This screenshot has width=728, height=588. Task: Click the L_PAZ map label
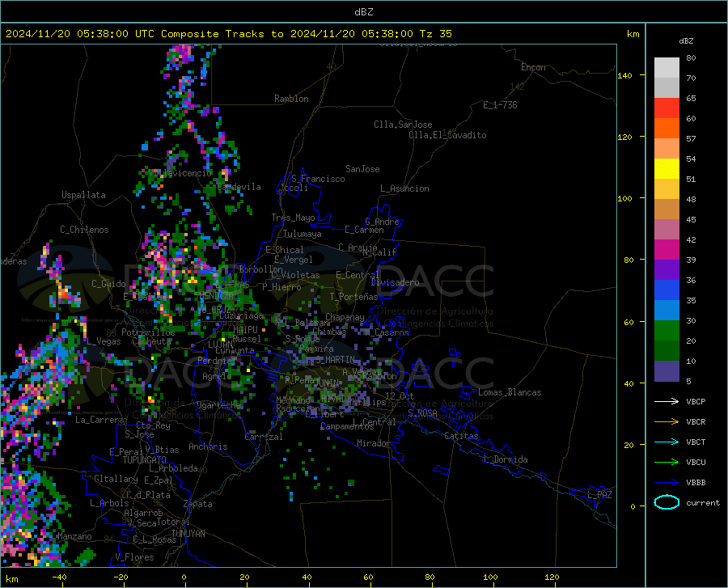coord(599,495)
